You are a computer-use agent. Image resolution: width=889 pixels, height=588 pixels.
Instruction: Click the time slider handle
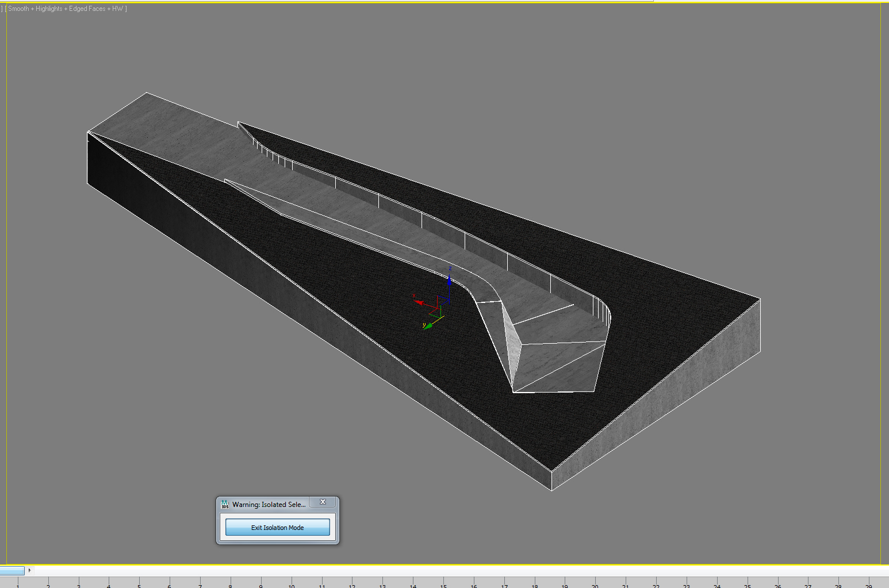click(12, 570)
